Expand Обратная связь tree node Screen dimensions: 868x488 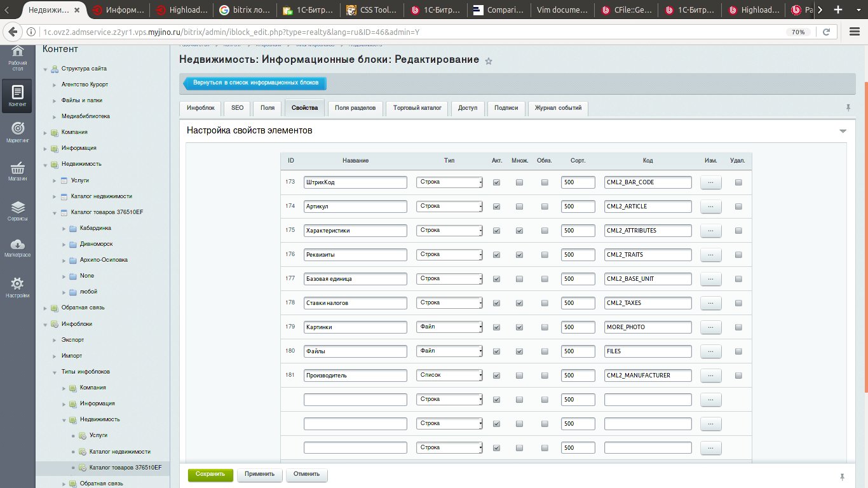[x=46, y=308]
